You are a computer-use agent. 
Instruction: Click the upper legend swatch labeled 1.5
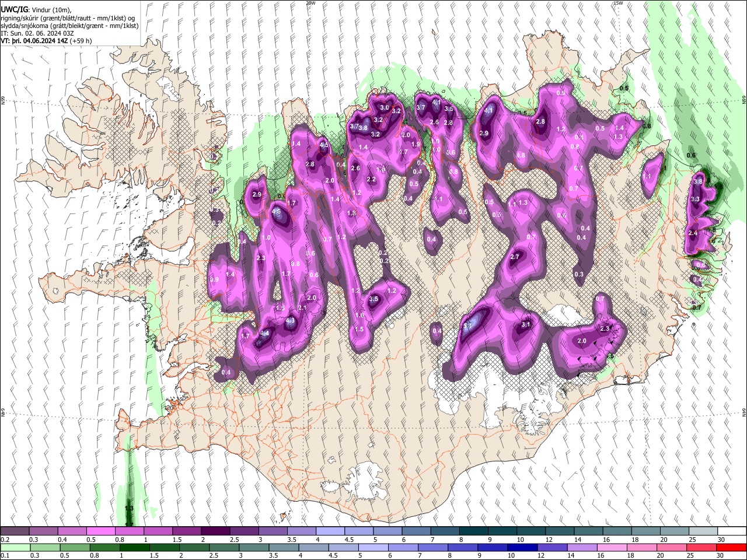(186, 531)
